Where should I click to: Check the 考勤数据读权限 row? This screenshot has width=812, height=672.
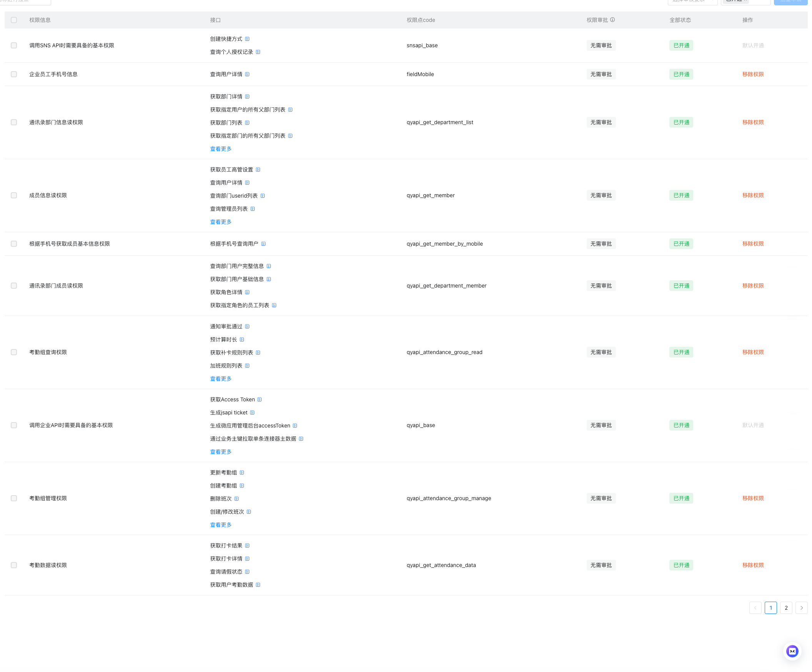[14, 566]
